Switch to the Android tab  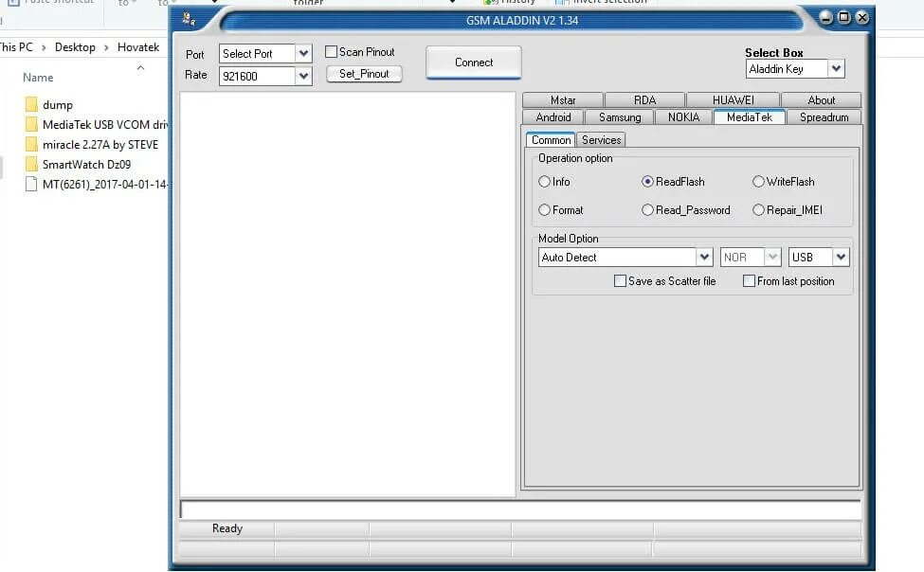tap(553, 117)
